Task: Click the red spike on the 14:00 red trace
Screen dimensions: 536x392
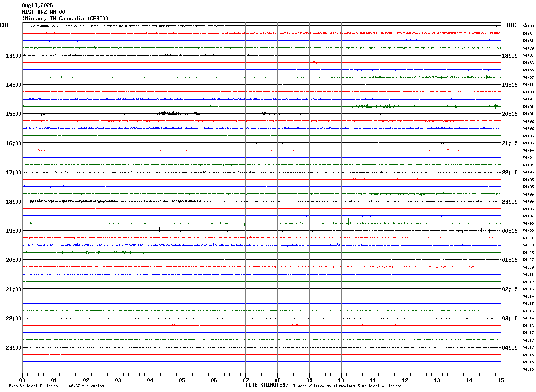Action: [229, 88]
